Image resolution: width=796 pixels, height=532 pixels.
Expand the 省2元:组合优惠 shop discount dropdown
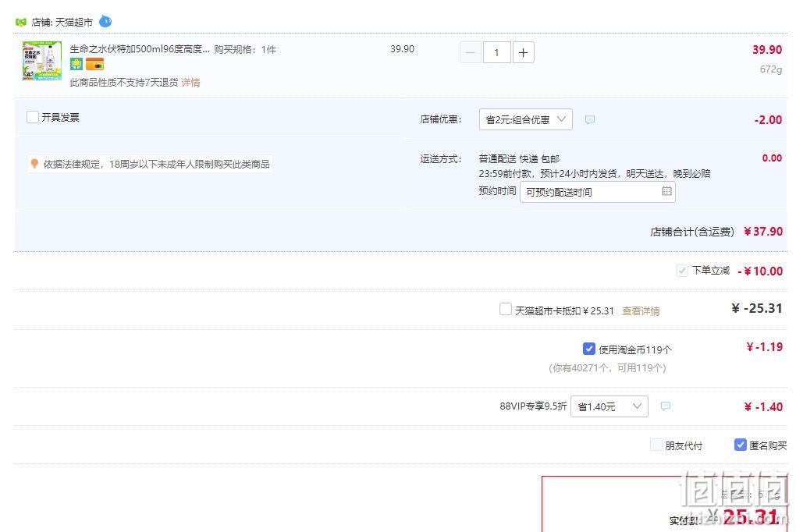pos(525,120)
